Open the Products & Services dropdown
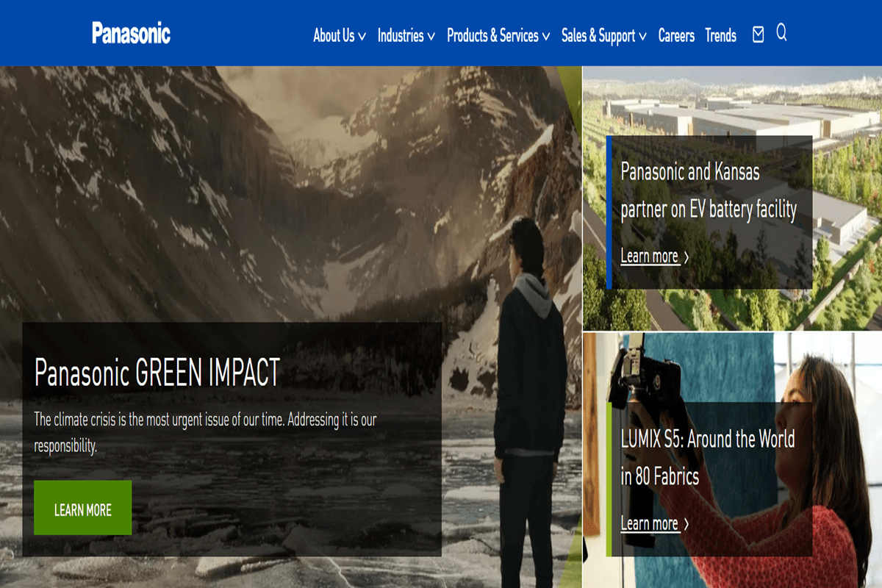Screen dimensions: 882x588 (x=498, y=35)
